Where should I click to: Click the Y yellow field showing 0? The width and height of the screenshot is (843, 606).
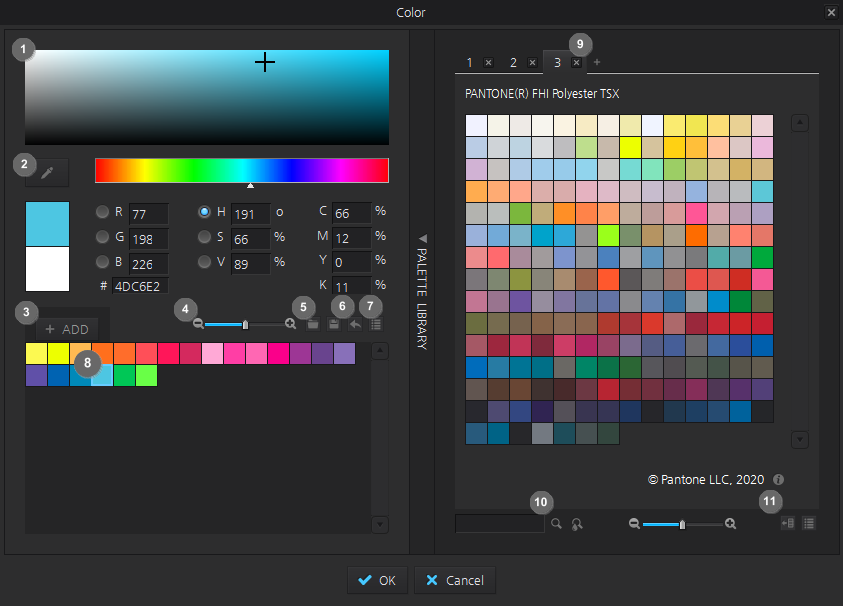click(x=352, y=262)
